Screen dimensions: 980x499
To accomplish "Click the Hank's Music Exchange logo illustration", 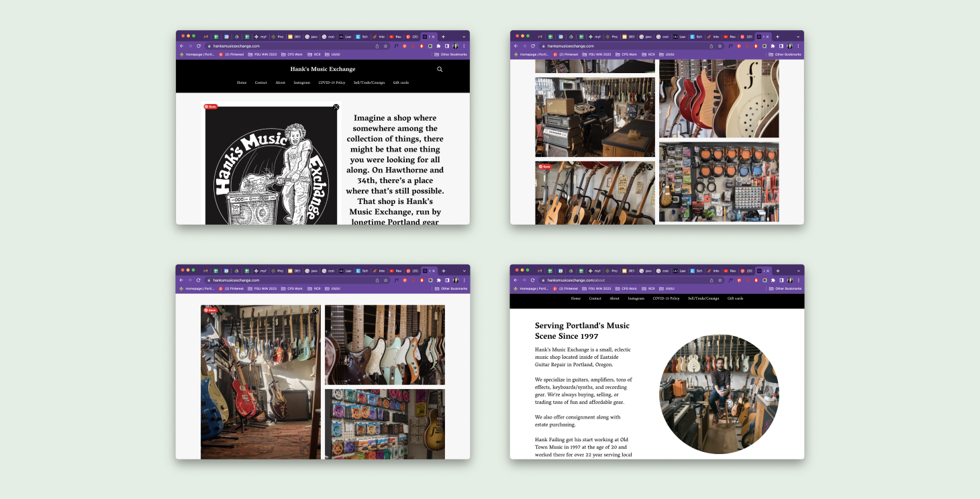I will pos(271,166).
